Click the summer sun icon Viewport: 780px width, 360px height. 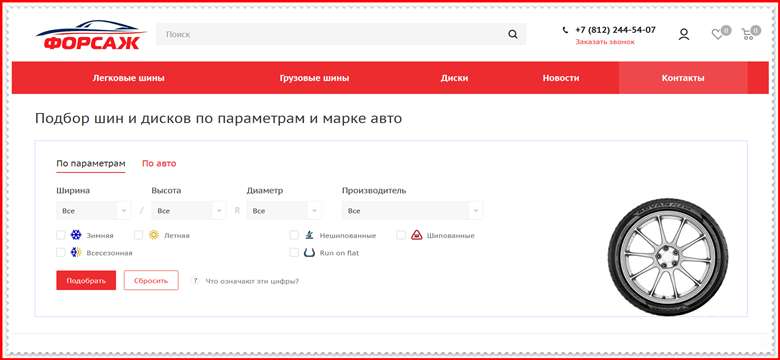[154, 235]
